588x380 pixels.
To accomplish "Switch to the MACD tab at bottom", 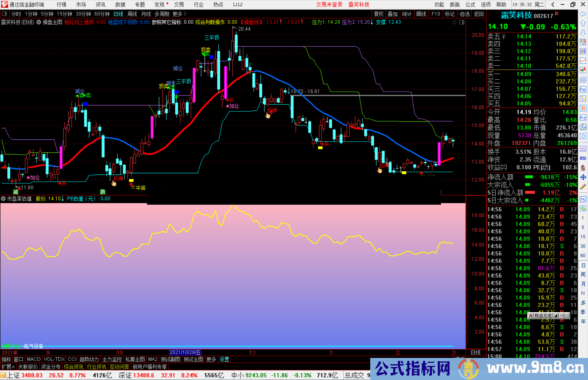I will click(x=33, y=359).
